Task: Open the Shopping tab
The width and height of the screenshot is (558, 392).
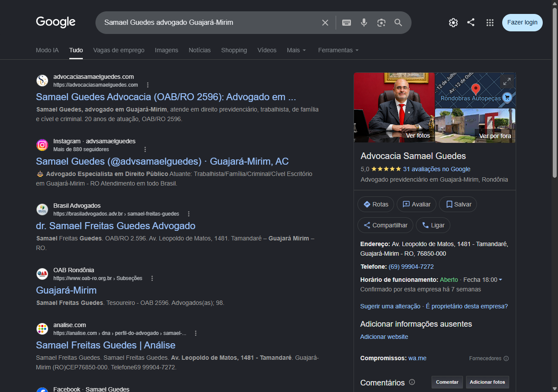Action: tap(234, 50)
